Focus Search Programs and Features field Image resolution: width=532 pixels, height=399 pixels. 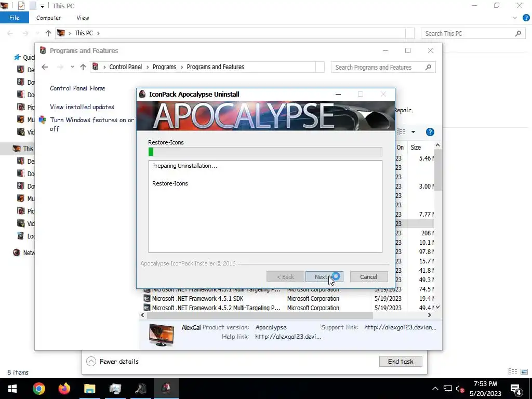383,67
